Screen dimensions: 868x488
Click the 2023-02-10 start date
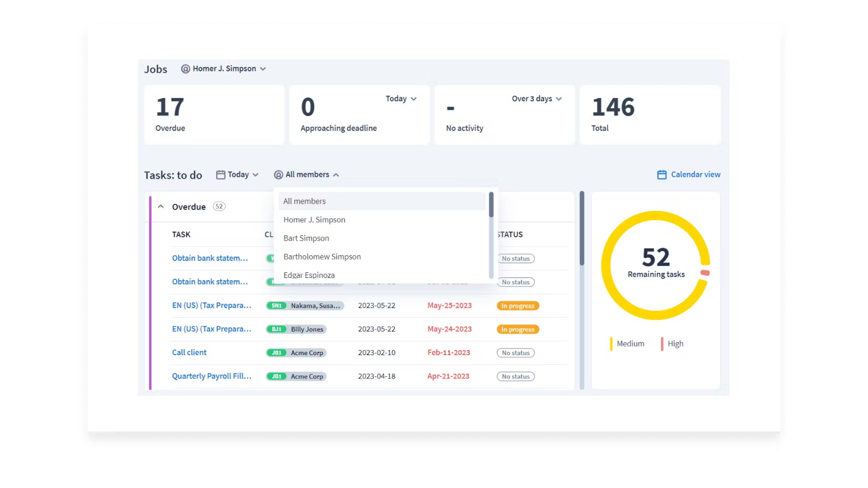point(377,352)
